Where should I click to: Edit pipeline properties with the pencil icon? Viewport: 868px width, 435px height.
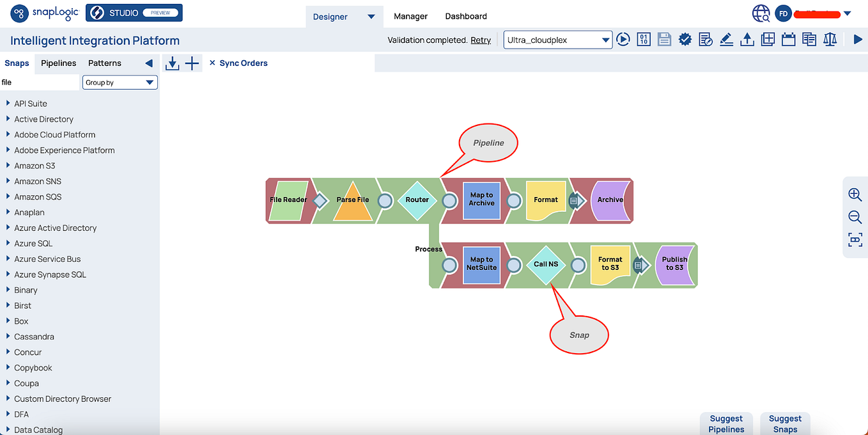click(x=726, y=39)
